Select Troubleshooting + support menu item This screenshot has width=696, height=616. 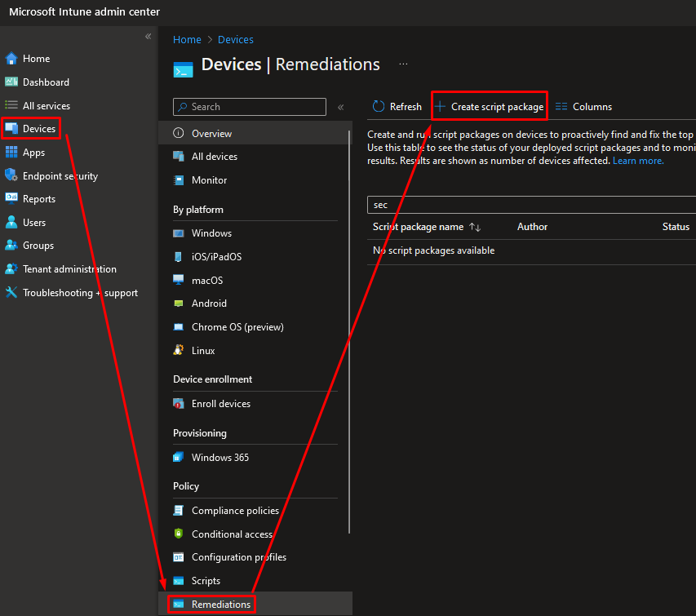(80, 293)
